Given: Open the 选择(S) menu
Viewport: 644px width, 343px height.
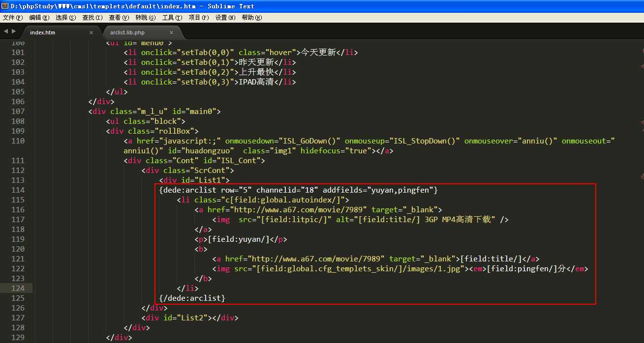Looking at the screenshot, I should [x=66, y=18].
